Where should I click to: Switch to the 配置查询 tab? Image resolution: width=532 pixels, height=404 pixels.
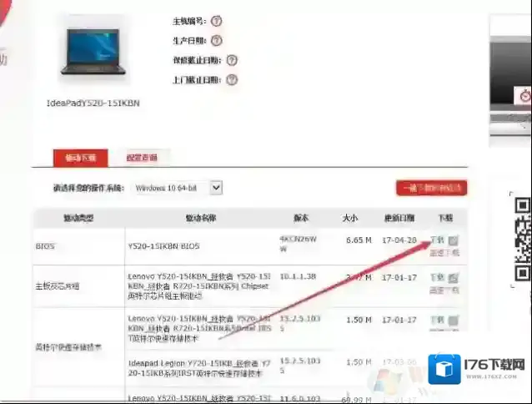pyautogui.click(x=142, y=158)
